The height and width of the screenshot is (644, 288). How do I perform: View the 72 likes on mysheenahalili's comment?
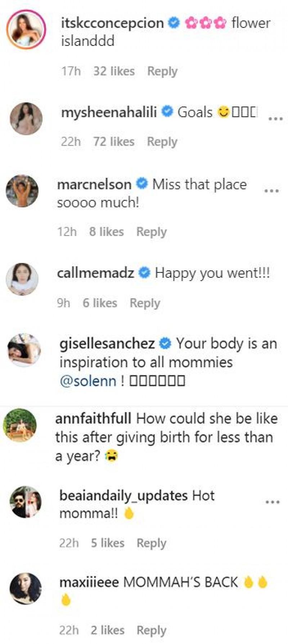pyautogui.click(x=114, y=141)
